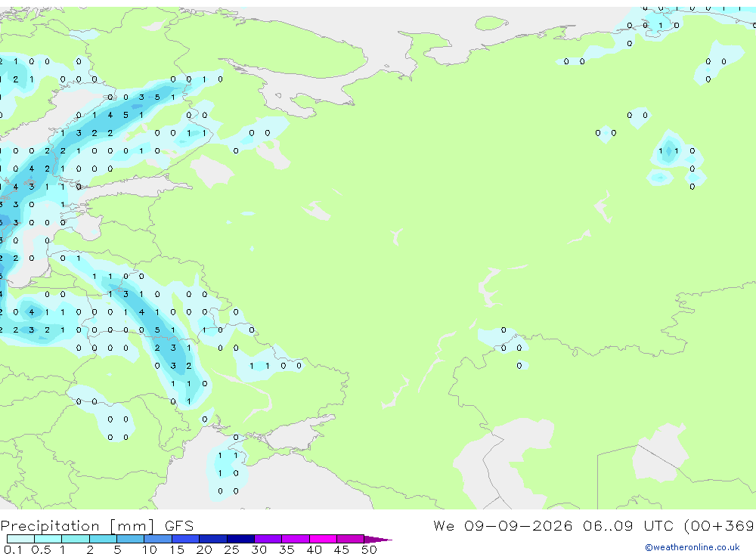
Task: Select the 35–40 mm violet legend swatch
Action: [295, 539]
